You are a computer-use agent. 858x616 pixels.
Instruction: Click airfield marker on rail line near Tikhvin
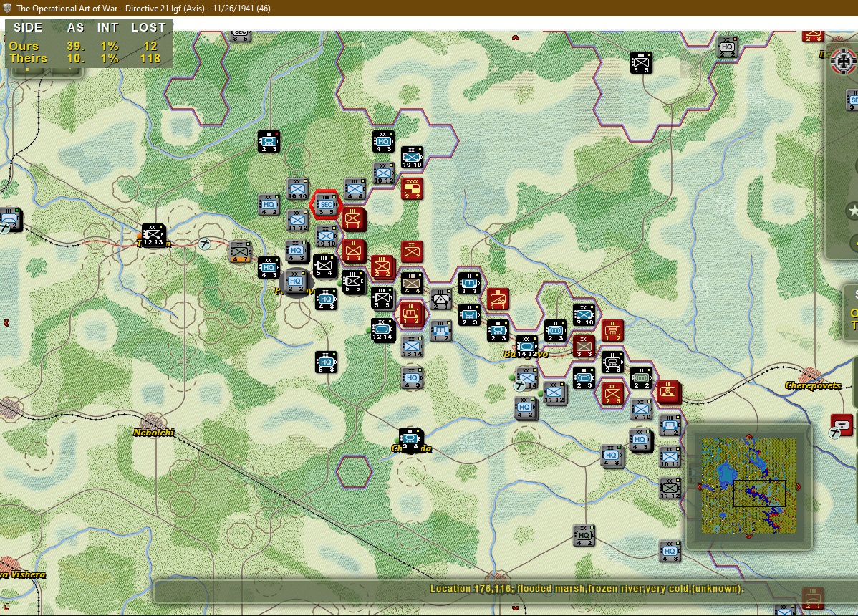[205, 244]
